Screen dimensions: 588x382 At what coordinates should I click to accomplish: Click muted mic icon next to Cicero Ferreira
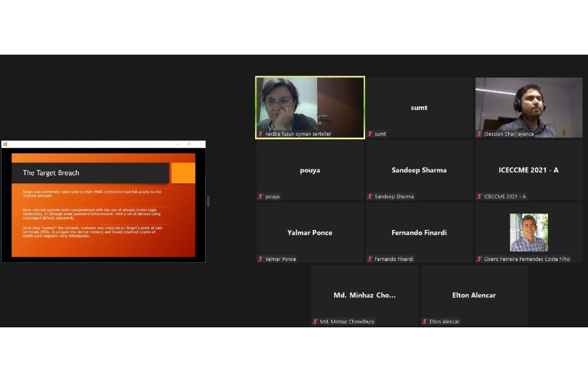[x=480, y=259]
